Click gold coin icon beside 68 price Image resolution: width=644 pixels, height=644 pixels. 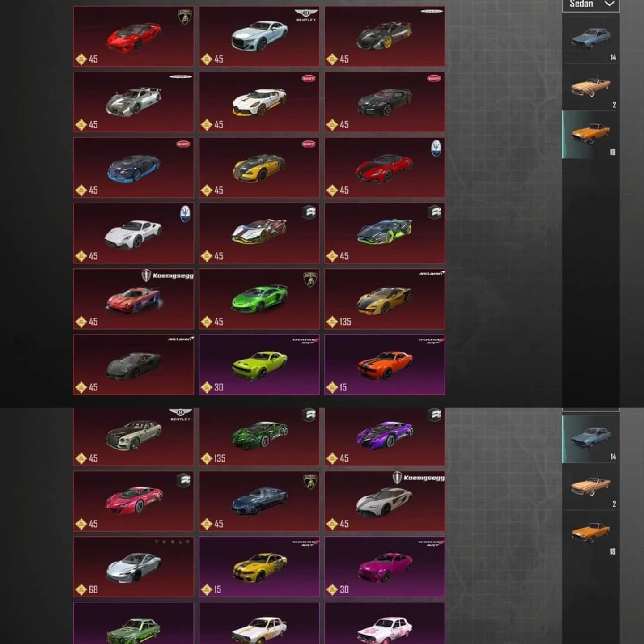[x=81, y=590]
